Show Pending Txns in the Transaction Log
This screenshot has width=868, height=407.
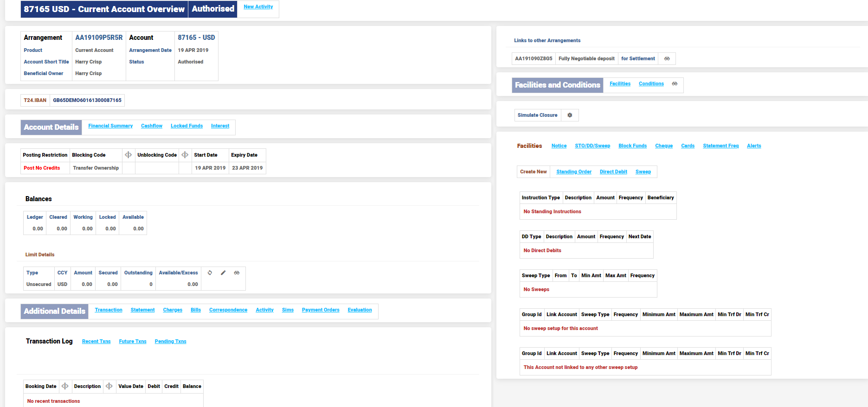tap(170, 342)
